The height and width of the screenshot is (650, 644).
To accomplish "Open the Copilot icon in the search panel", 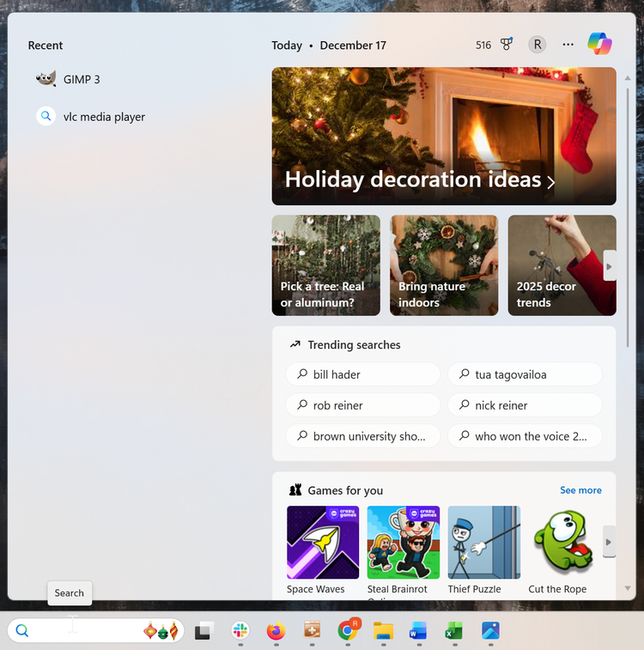I will click(599, 44).
